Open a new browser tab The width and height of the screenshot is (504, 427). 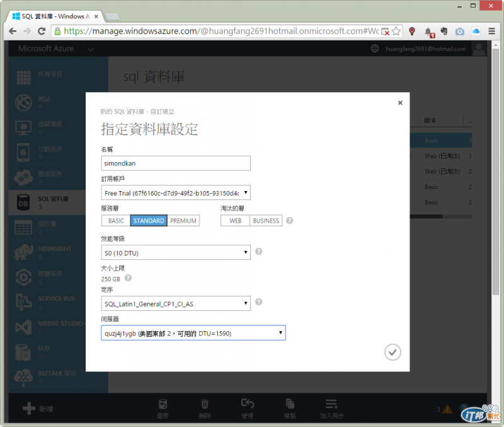coord(112,16)
